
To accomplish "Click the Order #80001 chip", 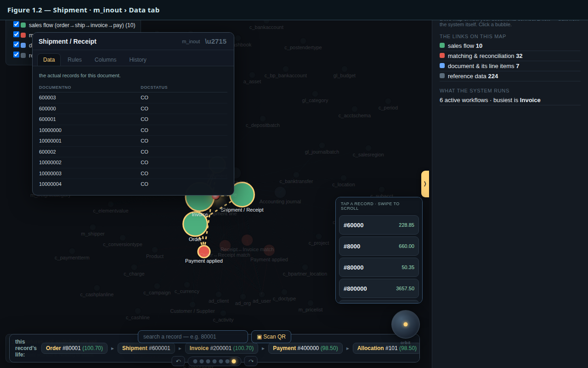I will tap(74, 348).
